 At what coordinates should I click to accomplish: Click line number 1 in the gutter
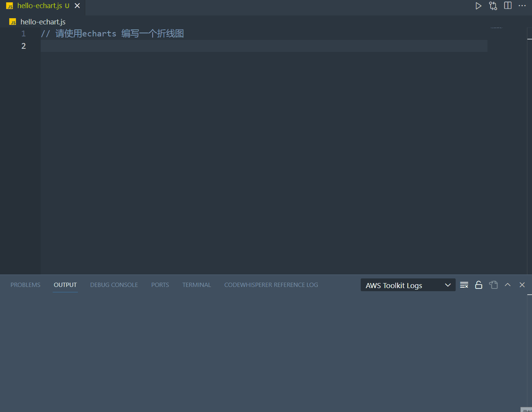click(x=24, y=34)
